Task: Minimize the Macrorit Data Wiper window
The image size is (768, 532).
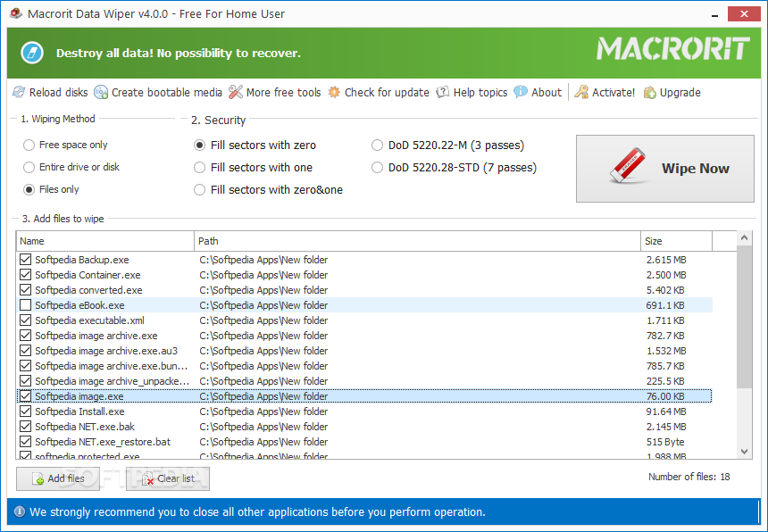Action: coord(715,14)
